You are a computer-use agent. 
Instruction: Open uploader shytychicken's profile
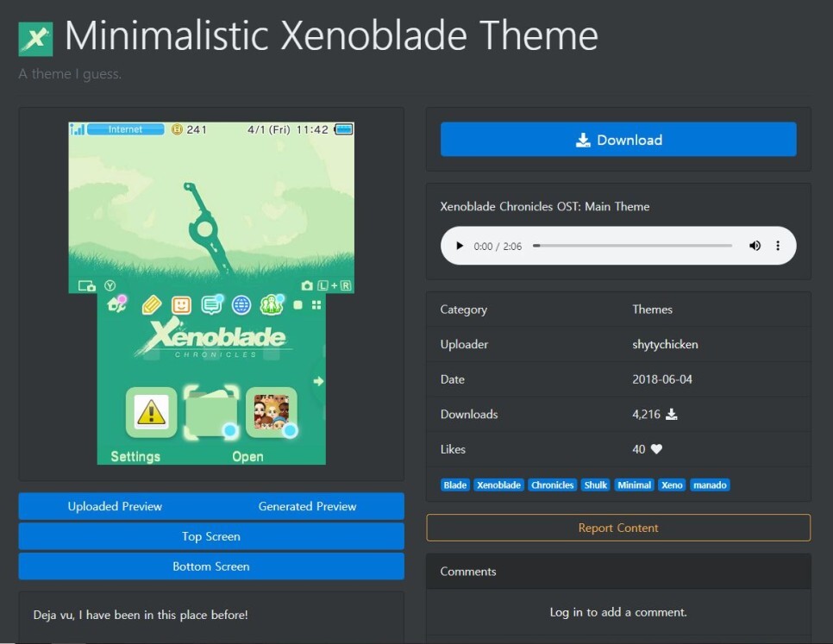pos(665,344)
